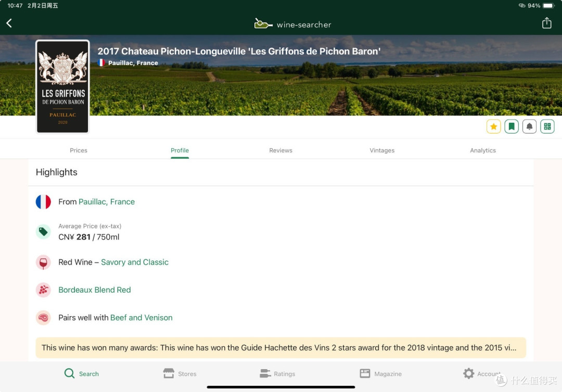Tap the Highlights section heading
Image resolution: width=562 pixels, height=392 pixels.
57,172
